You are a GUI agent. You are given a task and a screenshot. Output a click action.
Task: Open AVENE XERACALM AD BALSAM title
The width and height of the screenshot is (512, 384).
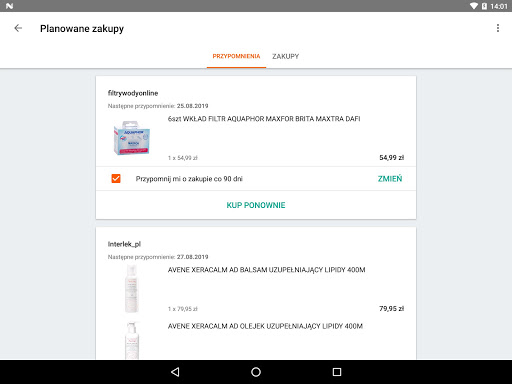point(266,270)
